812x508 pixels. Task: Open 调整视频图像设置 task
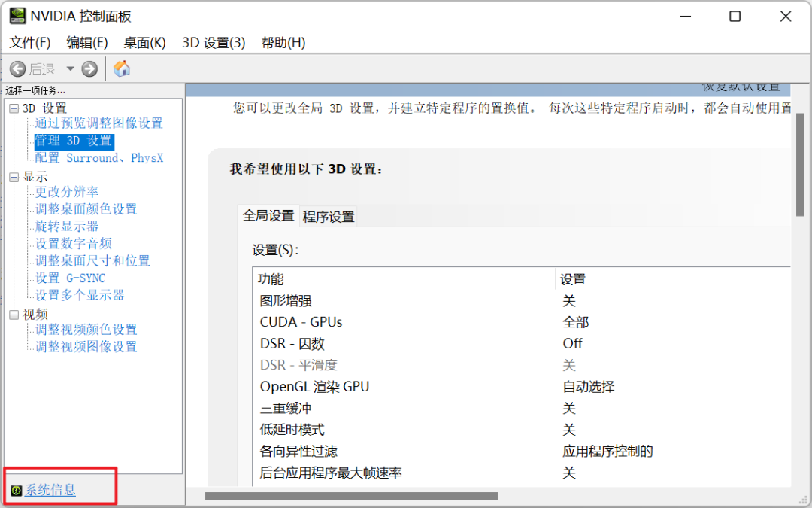[x=86, y=347]
